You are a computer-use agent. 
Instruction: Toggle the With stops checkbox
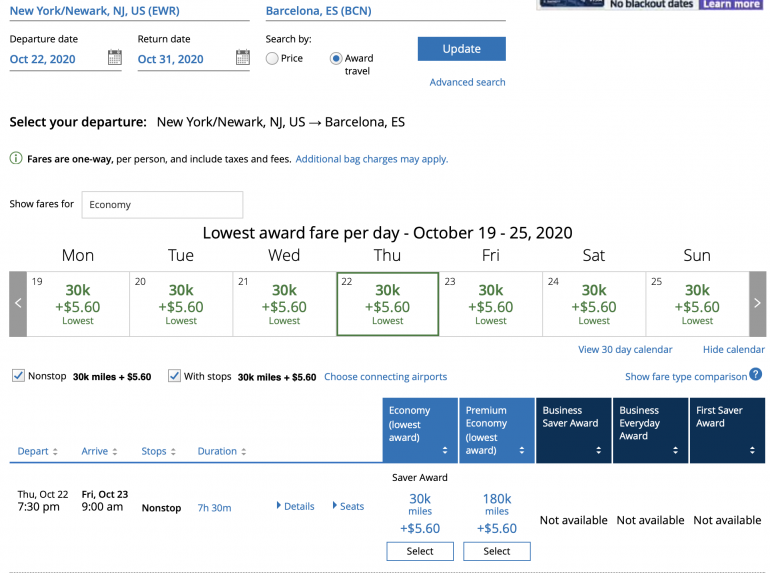[x=174, y=376]
